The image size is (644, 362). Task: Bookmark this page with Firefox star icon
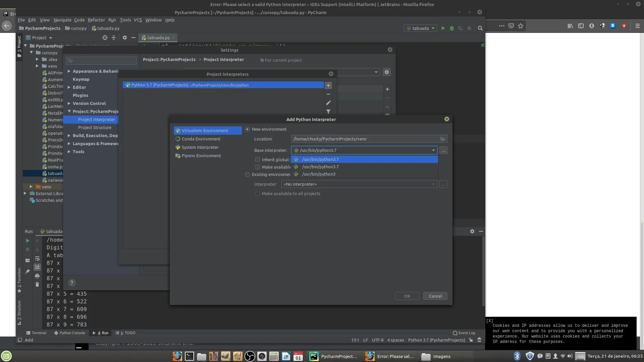tap(521, 26)
